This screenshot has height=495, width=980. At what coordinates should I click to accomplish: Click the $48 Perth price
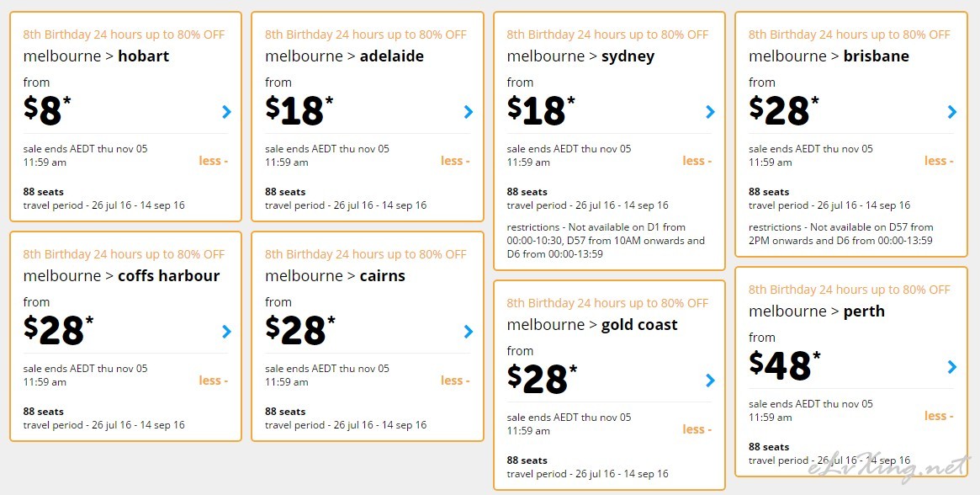(785, 365)
